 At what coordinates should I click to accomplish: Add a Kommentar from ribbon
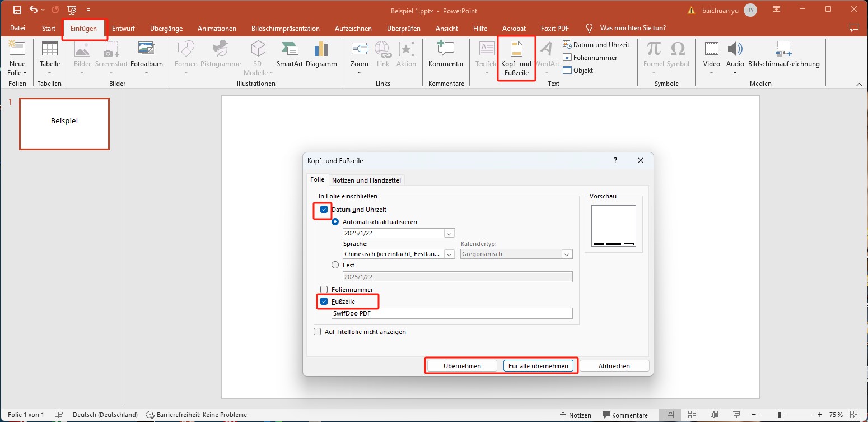point(446,55)
